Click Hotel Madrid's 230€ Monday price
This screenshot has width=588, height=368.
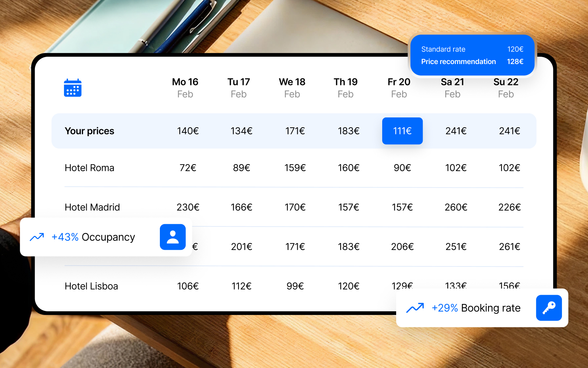pyautogui.click(x=188, y=207)
